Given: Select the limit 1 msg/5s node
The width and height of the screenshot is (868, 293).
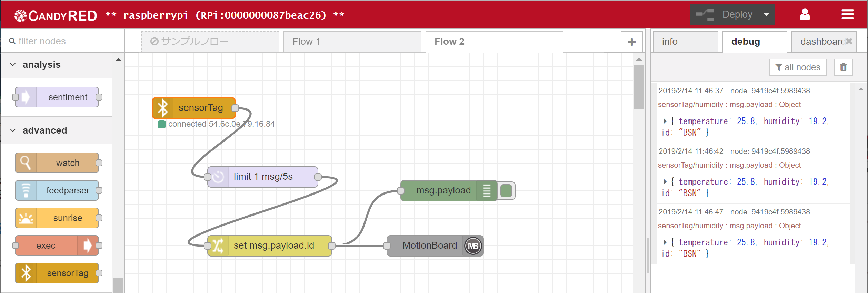Looking at the screenshot, I should pos(263,177).
